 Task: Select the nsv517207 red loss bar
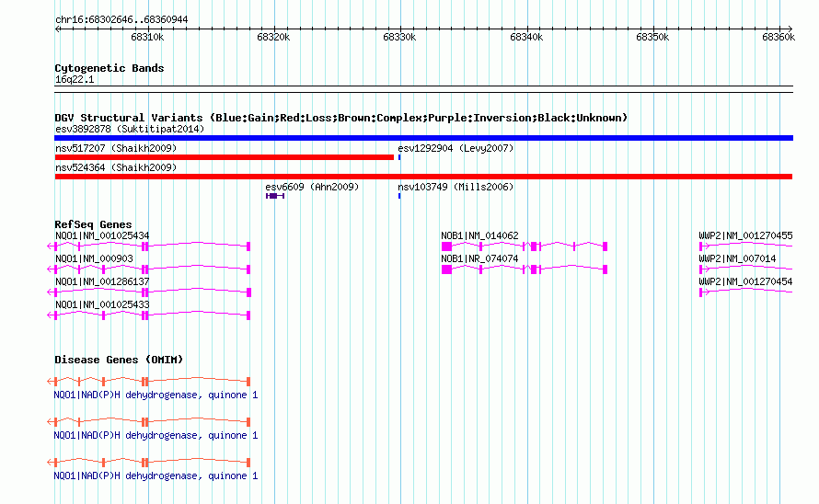coord(225,157)
